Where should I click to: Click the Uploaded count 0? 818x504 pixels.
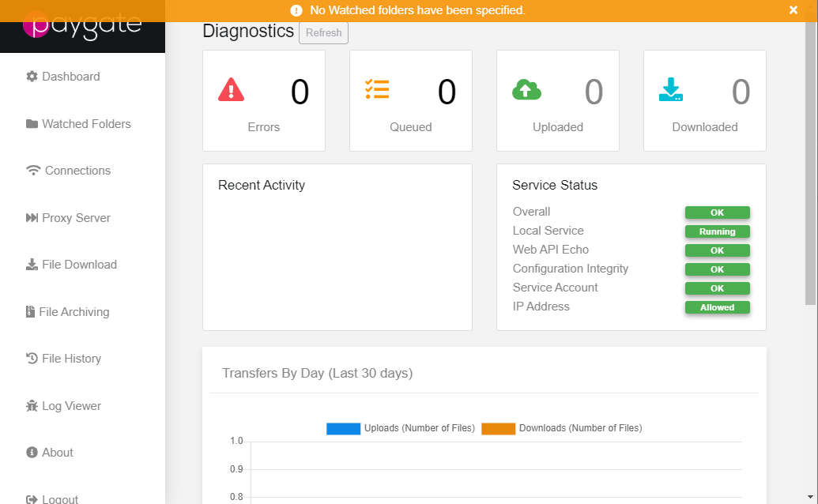(x=594, y=92)
